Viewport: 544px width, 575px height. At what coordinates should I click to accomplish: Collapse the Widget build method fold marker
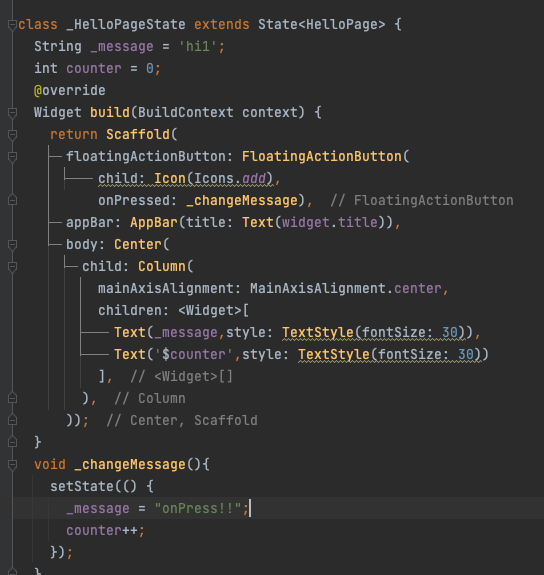12,113
